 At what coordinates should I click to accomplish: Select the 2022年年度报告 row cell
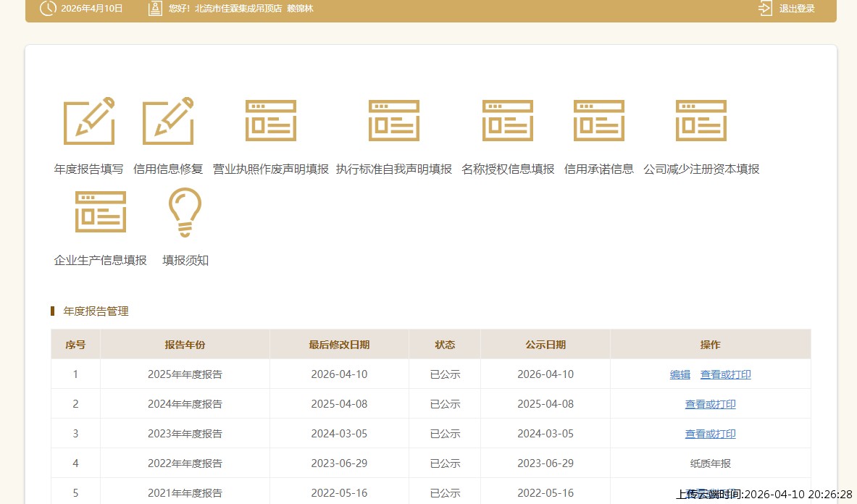[x=185, y=463]
